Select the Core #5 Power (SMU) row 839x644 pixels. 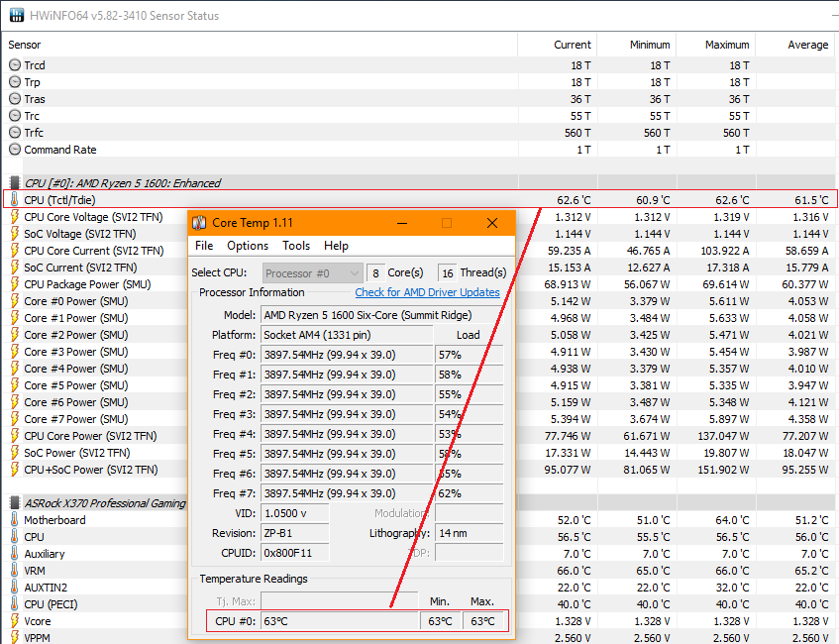[420, 385]
